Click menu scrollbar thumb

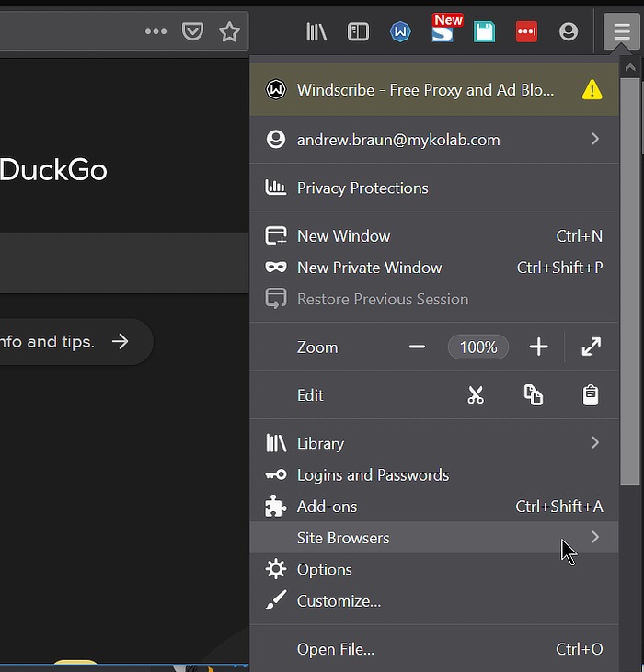pyautogui.click(x=630, y=281)
